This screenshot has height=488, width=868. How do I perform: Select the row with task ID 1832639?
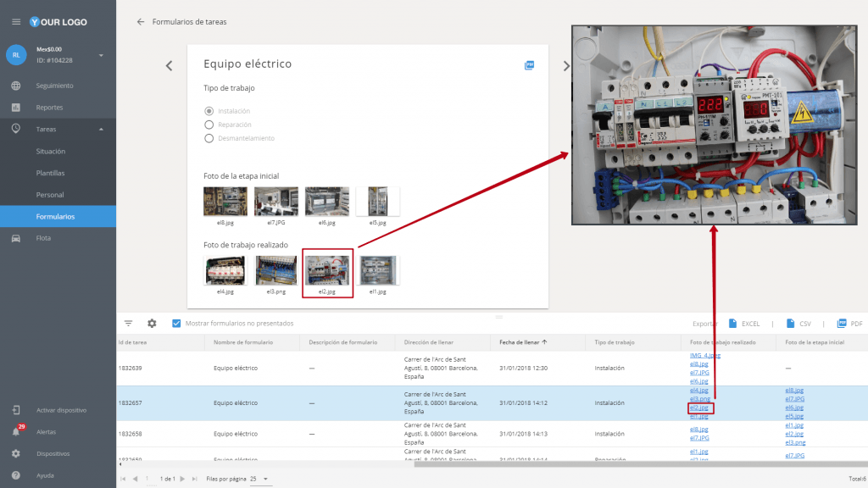point(492,368)
